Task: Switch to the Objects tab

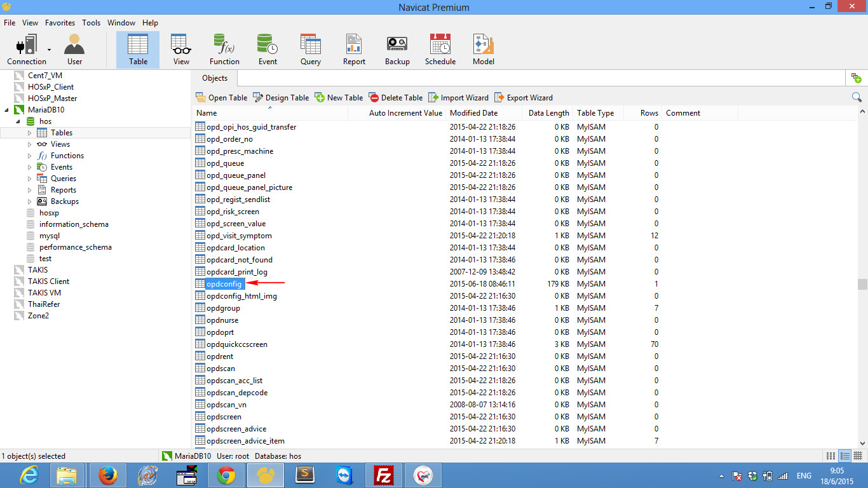Action: [x=214, y=78]
